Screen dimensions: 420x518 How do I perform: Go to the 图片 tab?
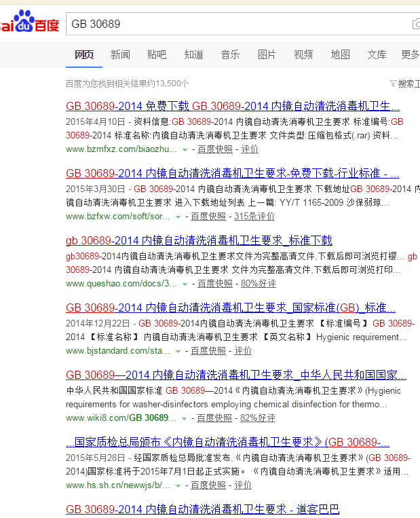(267, 55)
